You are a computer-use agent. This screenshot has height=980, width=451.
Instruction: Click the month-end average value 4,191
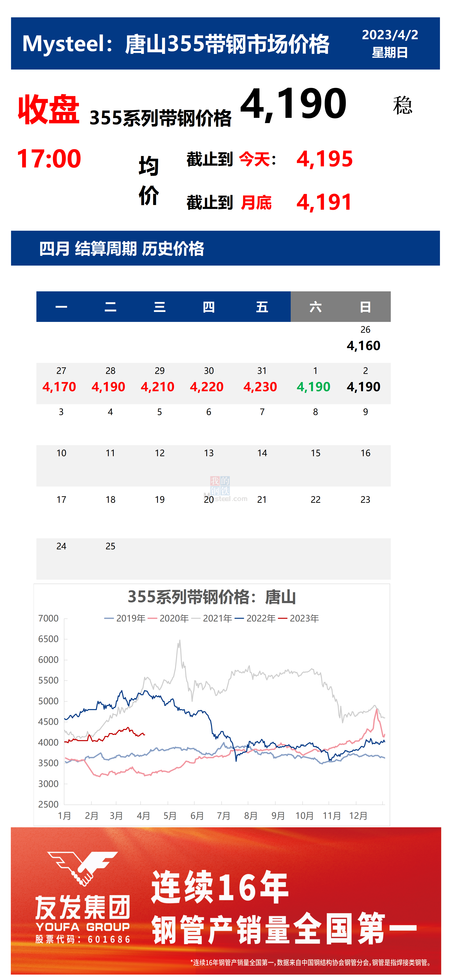[x=324, y=202]
